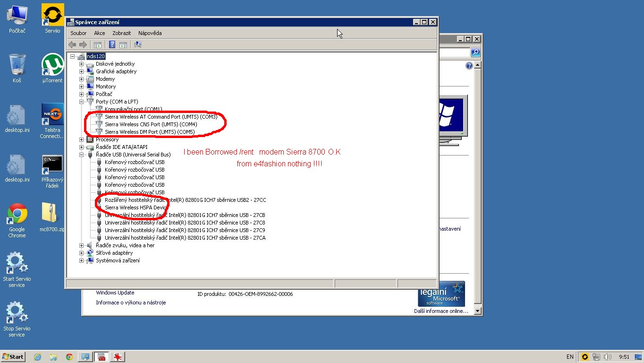Select the ndis120 computer name node
This screenshot has height=363, width=644.
95,56
